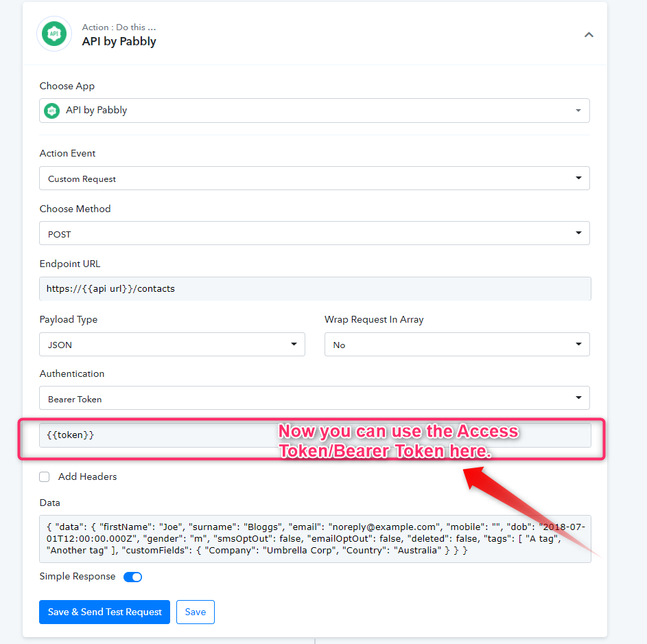Click the API by Pabbly title text
This screenshot has width=647, height=644.
click(119, 41)
